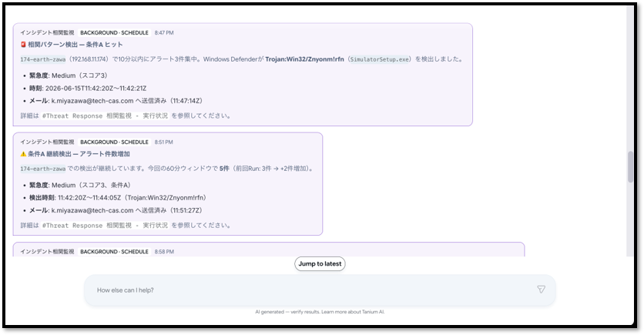
Task: Click the heading 相関パターン検出 — 条件A ヒット
Action: [75, 45]
